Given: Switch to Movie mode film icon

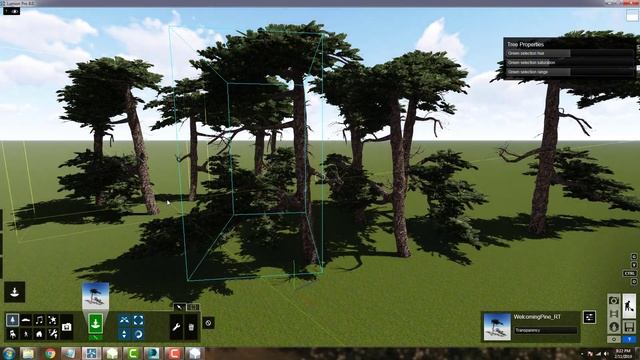Looking at the screenshot, I should [x=613, y=313].
